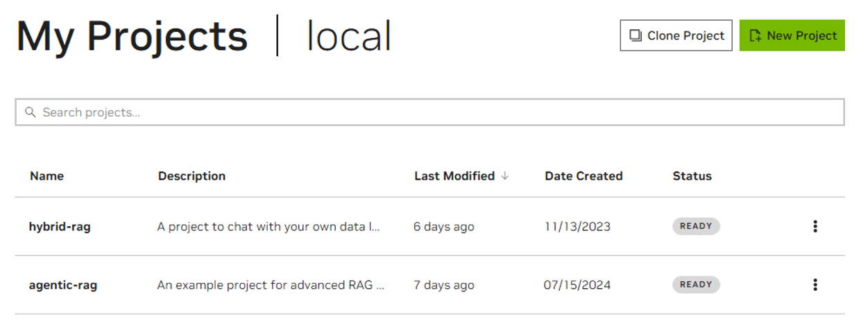The image size is (868, 329).
Task: Sort projects by Name column
Action: click(46, 176)
